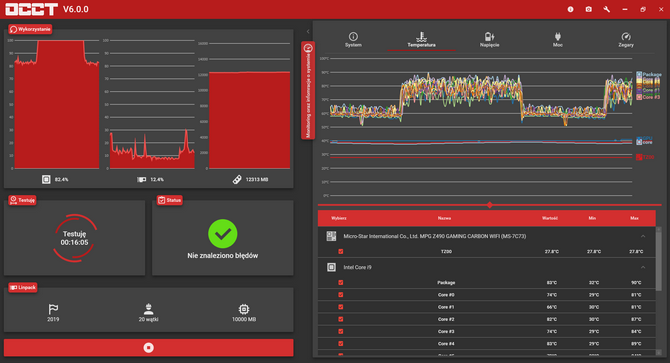Click the Package max value 90°C
The width and height of the screenshot is (670, 363).
click(636, 283)
